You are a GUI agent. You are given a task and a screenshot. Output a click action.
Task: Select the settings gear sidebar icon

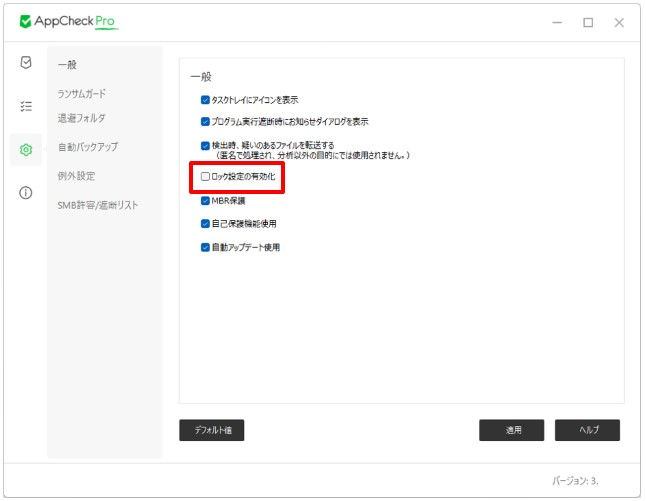[x=26, y=150]
